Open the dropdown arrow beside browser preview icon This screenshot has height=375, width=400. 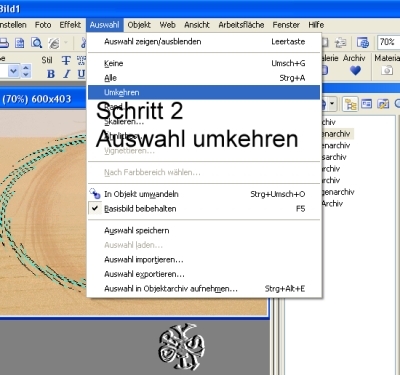pyautogui.click(x=66, y=43)
